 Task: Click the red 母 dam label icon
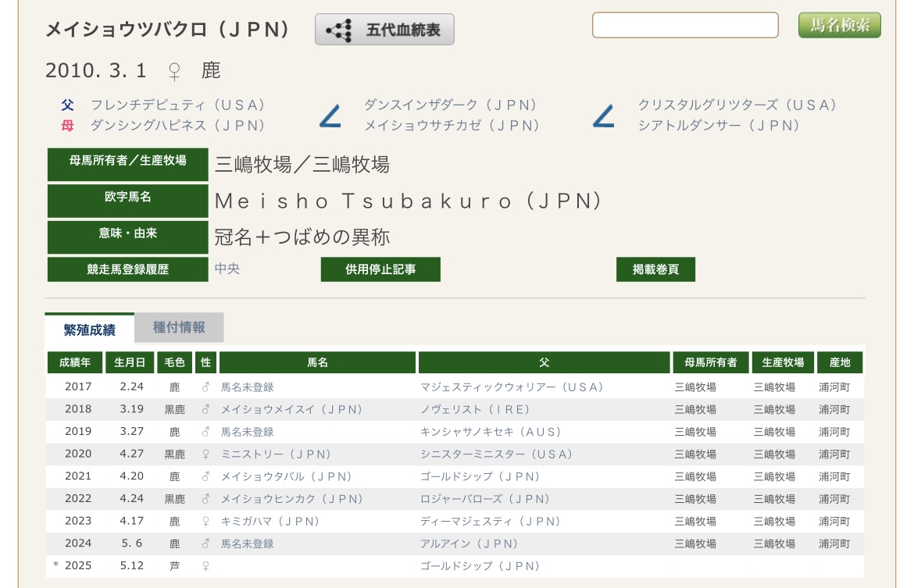tap(68, 125)
